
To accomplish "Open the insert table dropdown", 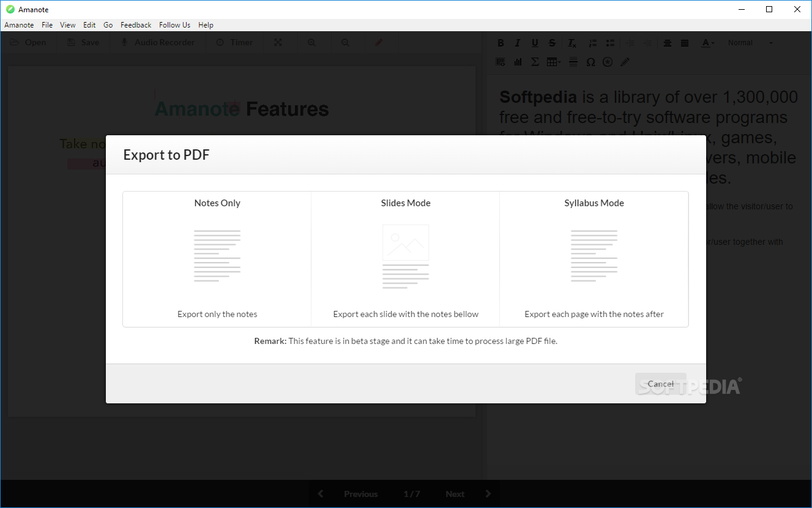I will point(554,62).
